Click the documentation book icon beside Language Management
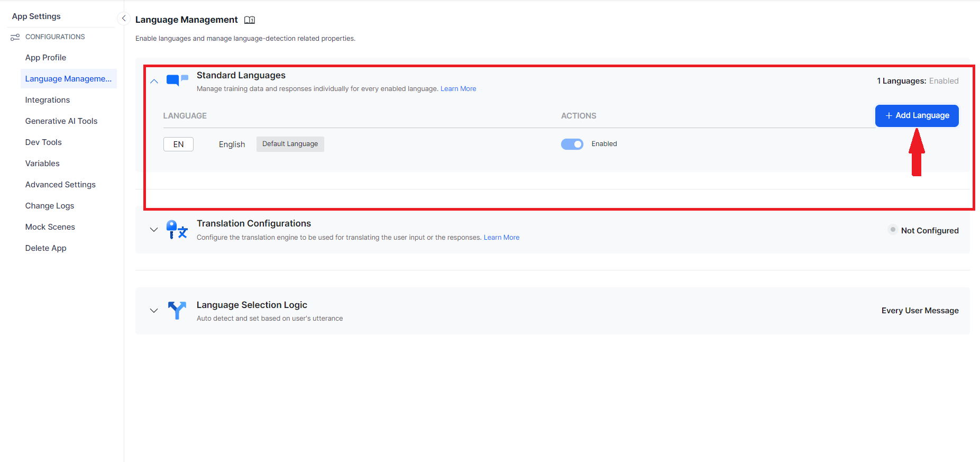This screenshot has width=980, height=462. coord(250,20)
